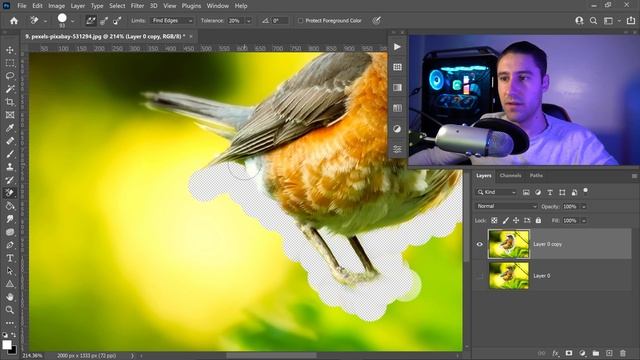The width and height of the screenshot is (640, 360).
Task: Open the layer filter Kind dropdown
Action: pos(497,192)
